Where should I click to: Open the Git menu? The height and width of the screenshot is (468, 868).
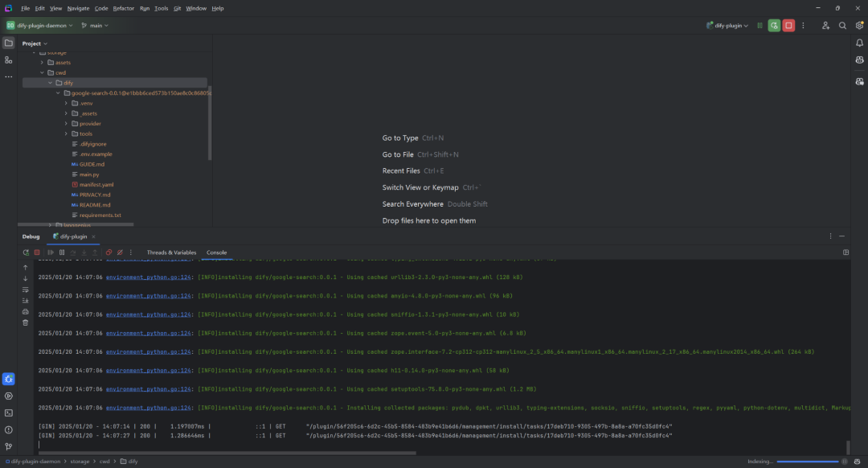177,8
